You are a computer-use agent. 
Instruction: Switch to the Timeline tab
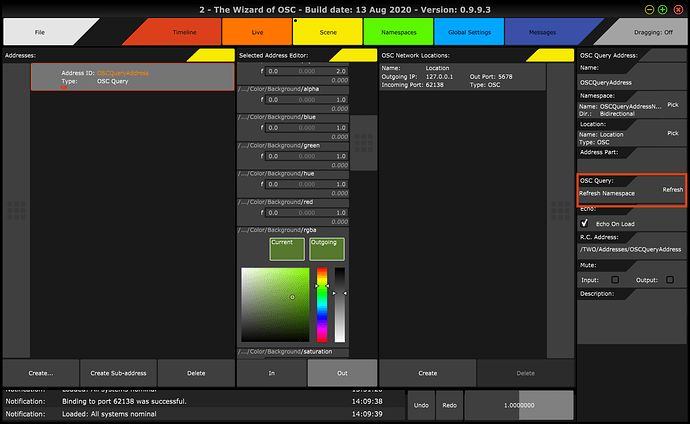(x=184, y=32)
